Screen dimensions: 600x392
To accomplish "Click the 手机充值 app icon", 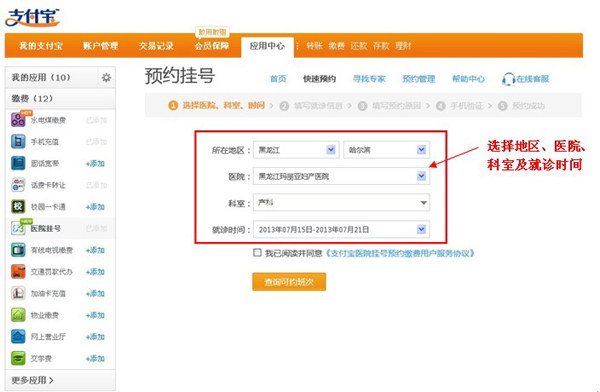I will (18, 142).
